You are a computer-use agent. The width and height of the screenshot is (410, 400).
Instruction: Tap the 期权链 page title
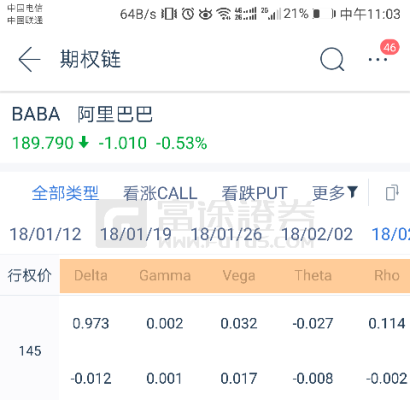coord(90,59)
